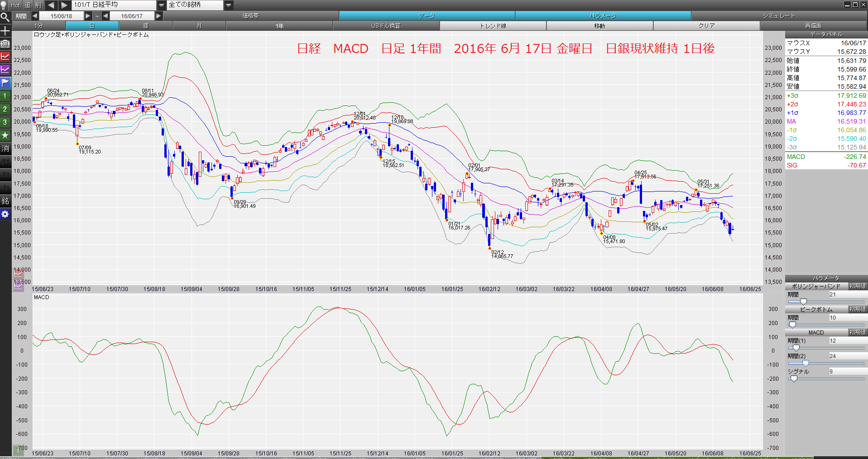Click the light bulb icon
Viewport: 868px width, 459px height.
coord(4,5)
